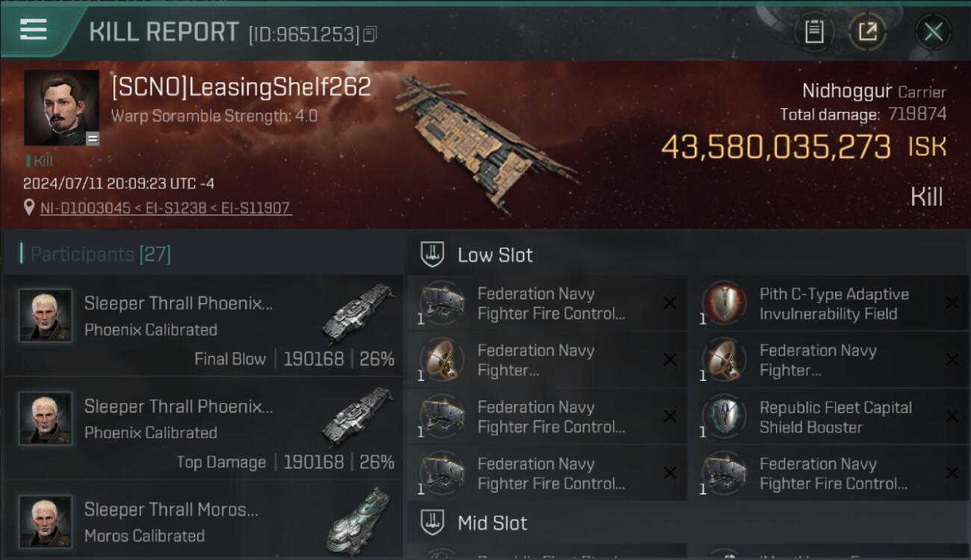Viewport: 971px width, 560px height.
Task: Select the Republic Fleet Capital Shield Booster icon
Action: tap(724, 417)
